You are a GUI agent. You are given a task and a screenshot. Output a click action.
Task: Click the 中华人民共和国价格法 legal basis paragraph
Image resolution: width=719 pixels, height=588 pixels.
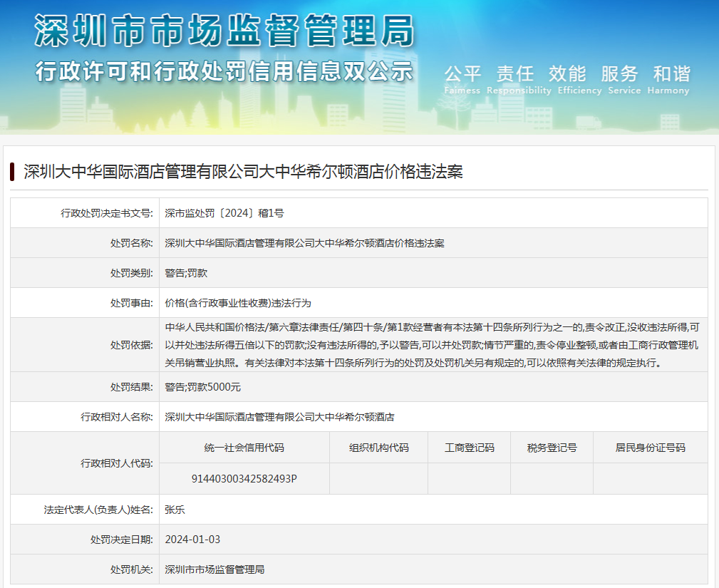click(432, 345)
